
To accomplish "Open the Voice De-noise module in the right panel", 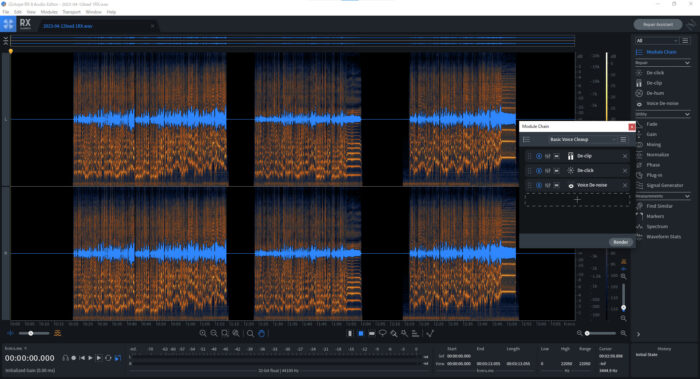I will (662, 104).
